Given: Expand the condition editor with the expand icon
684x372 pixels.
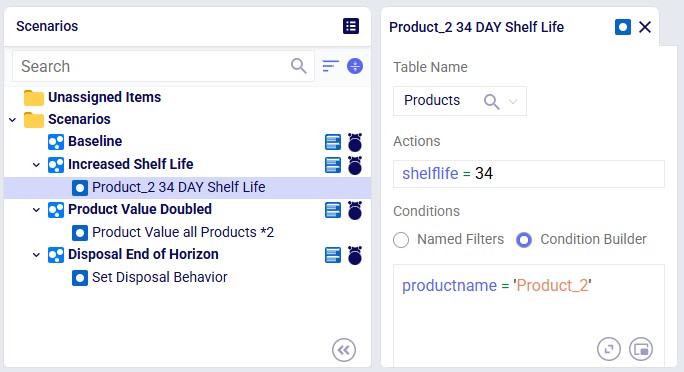Looking at the screenshot, I should click(609, 349).
